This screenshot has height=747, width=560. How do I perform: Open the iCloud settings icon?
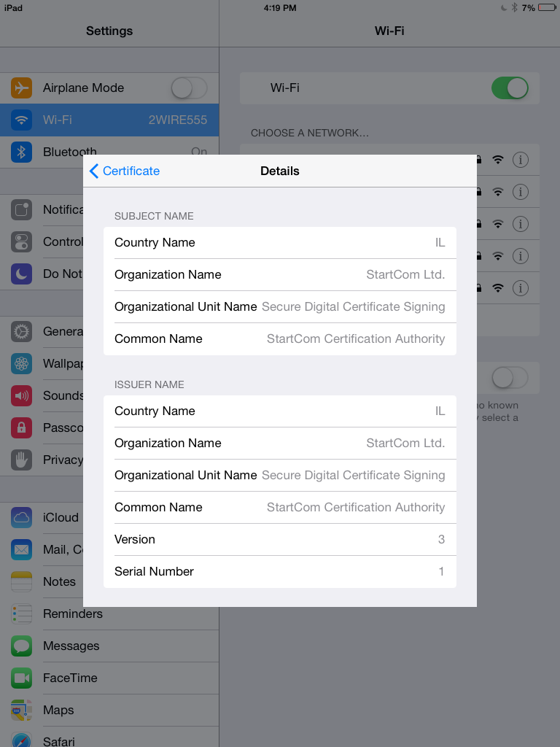pyautogui.click(x=22, y=518)
